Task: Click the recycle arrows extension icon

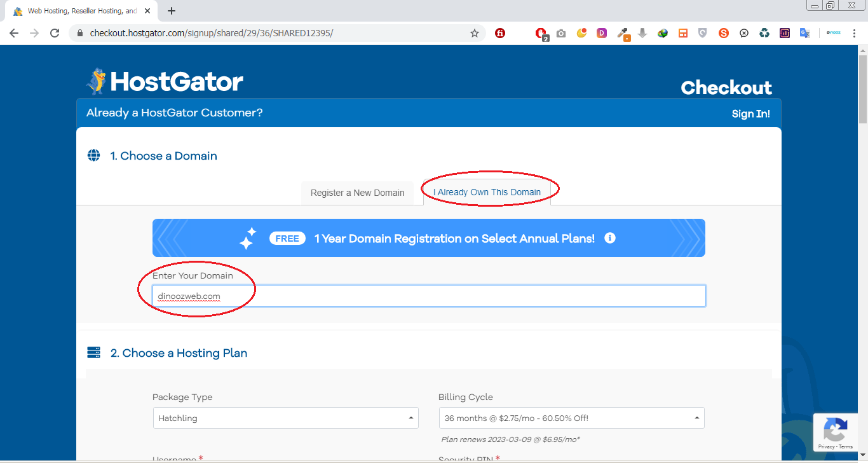Action: 764,33
